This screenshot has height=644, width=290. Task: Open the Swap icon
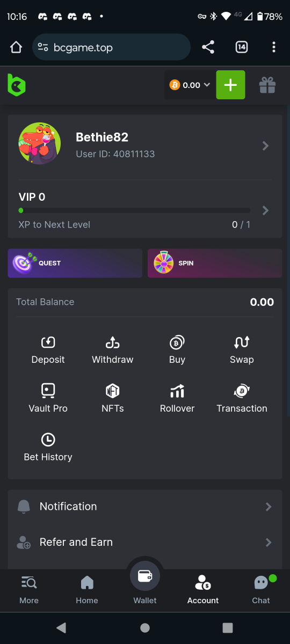coord(242,342)
